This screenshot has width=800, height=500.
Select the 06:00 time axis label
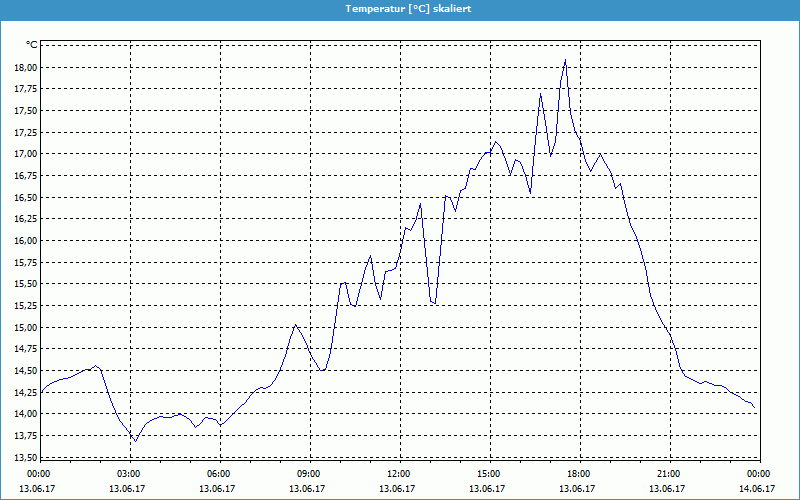[219, 474]
